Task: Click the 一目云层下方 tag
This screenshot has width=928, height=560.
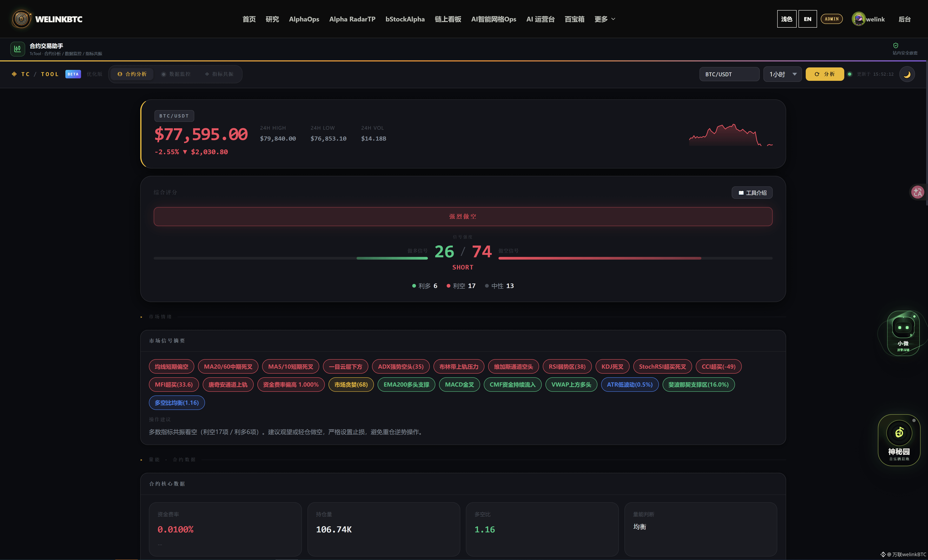Action: click(x=345, y=366)
